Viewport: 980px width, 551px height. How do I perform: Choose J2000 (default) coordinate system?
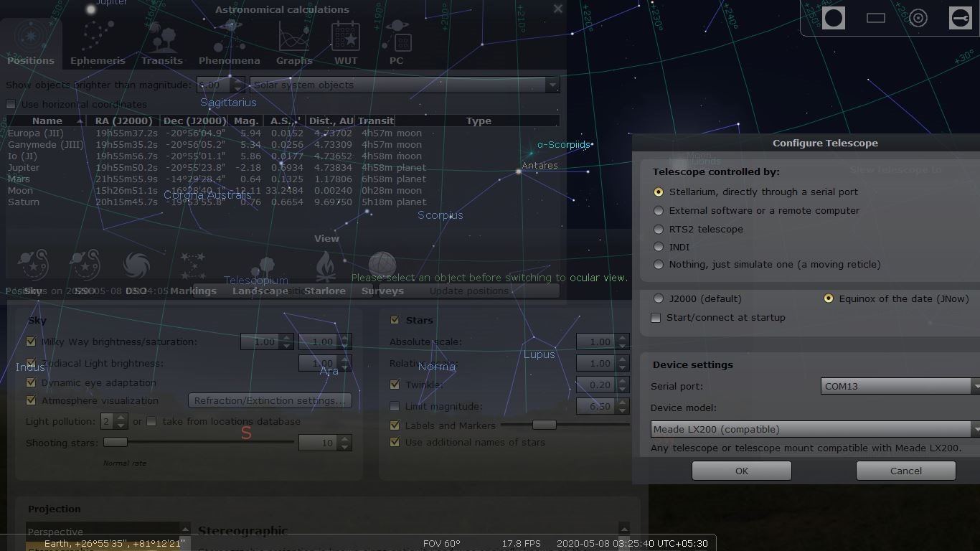pos(659,298)
